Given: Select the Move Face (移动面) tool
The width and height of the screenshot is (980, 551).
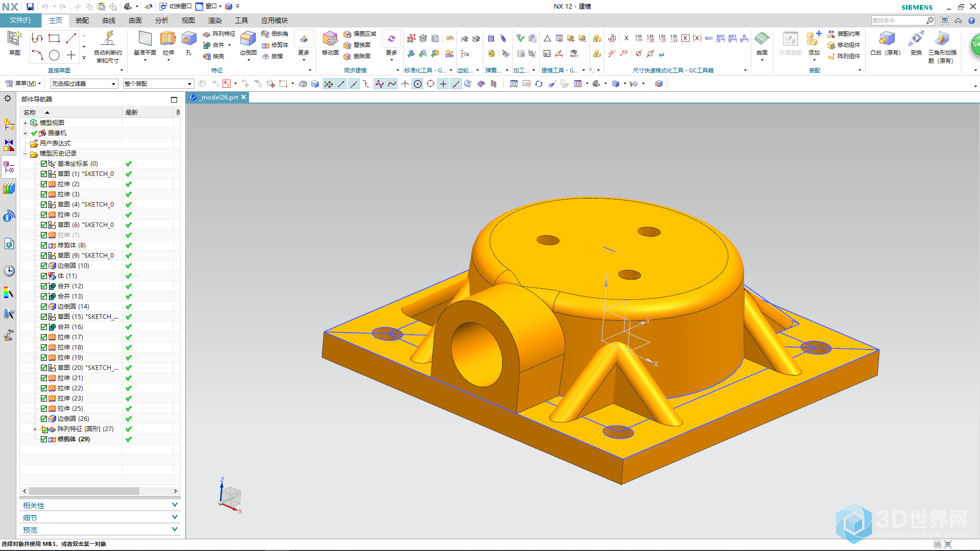Looking at the screenshot, I should click(330, 43).
